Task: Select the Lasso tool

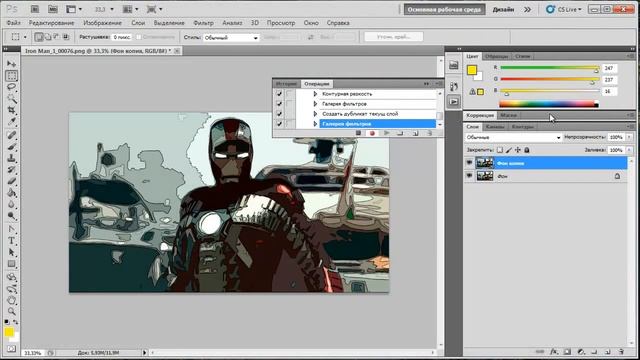Action: pyautogui.click(x=11, y=87)
